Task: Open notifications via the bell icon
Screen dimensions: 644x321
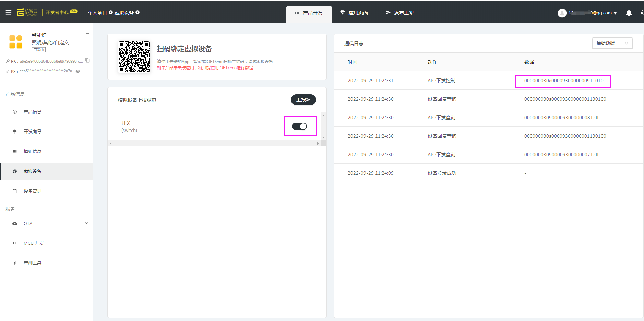Action: tap(629, 13)
